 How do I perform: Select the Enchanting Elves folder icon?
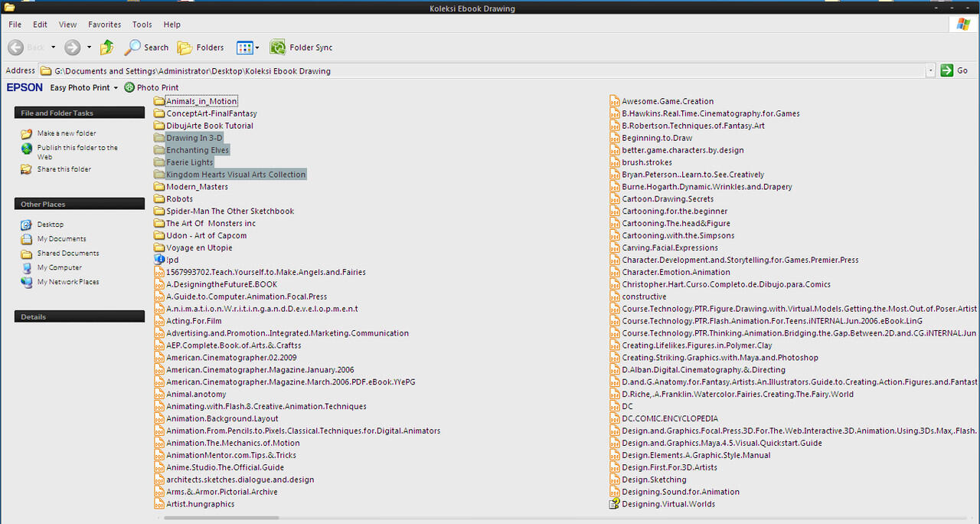coord(159,150)
